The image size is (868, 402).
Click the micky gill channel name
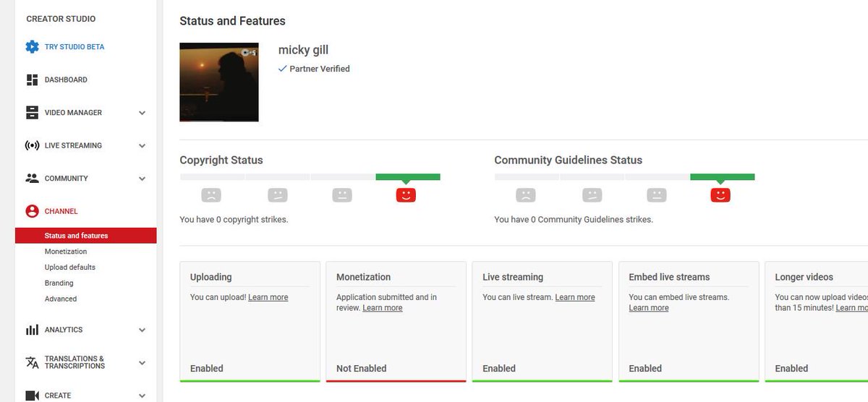tap(303, 50)
